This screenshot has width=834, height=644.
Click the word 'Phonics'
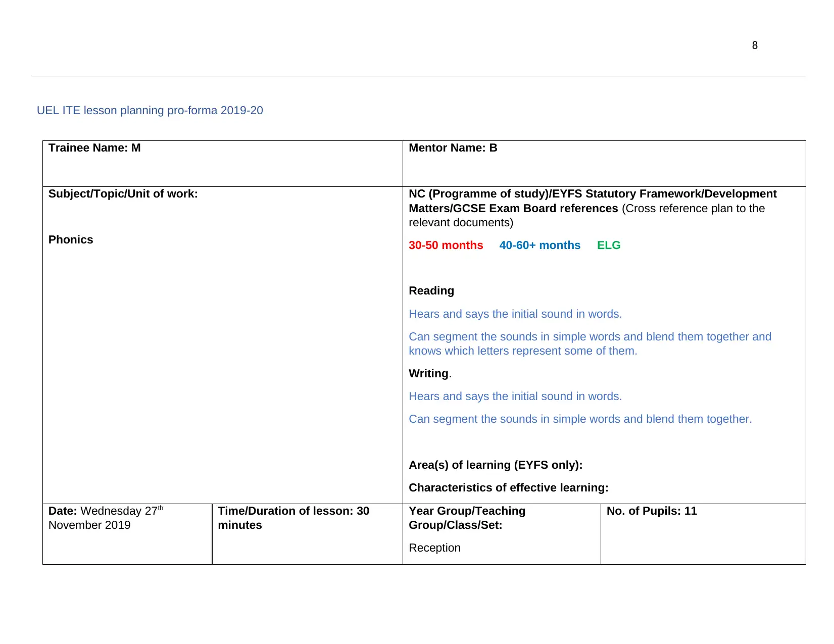[x=71, y=240]
